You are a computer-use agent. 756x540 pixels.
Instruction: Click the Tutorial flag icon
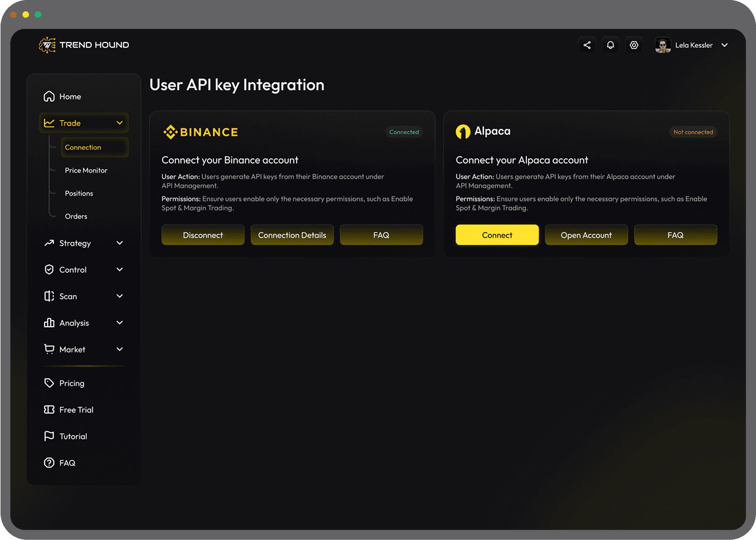pos(49,436)
